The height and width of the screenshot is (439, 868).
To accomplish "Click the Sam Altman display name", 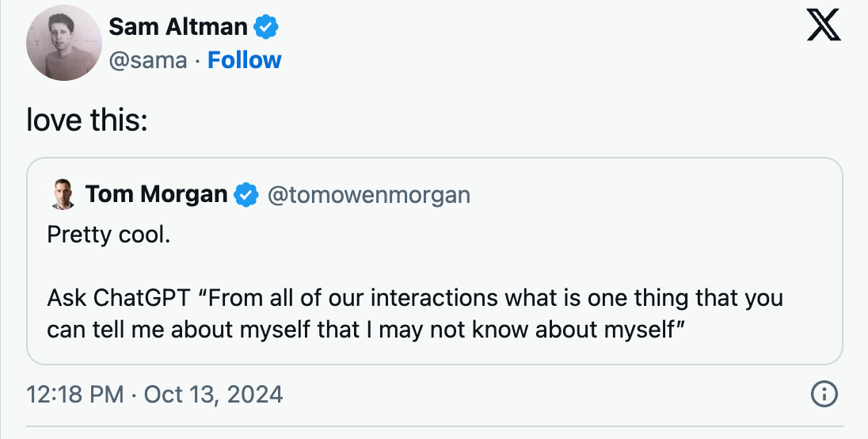I will (177, 27).
